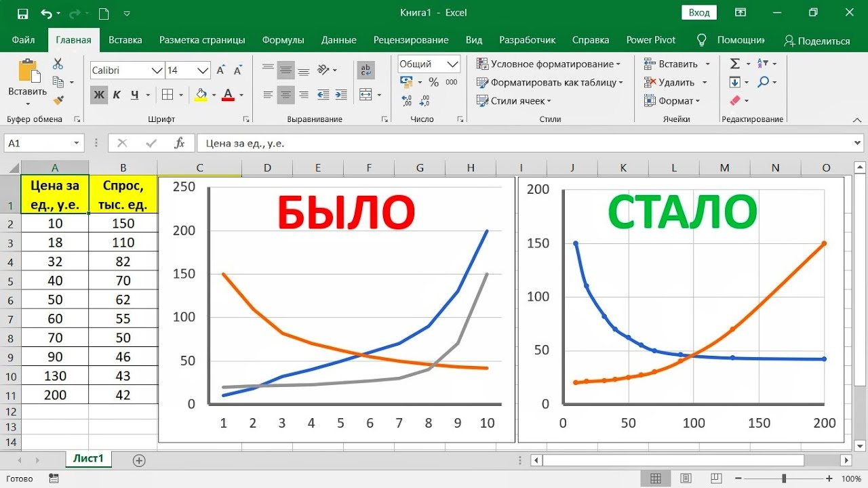Image resolution: width=868 pixels, height=488 pixels.
Task: Add a new sheet with plus button
Action: tap(139, 460)
